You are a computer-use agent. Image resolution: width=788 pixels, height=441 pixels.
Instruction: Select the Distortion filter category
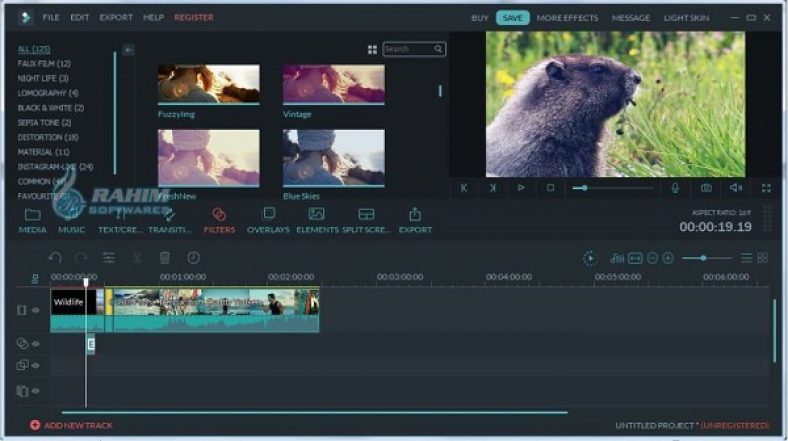click(x=48, y=137)
